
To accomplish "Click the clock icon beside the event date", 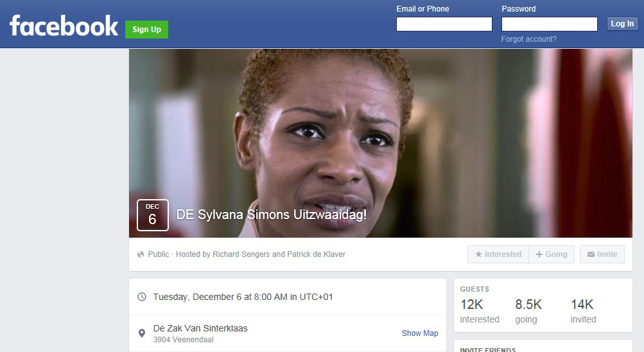I will point(142,297).
